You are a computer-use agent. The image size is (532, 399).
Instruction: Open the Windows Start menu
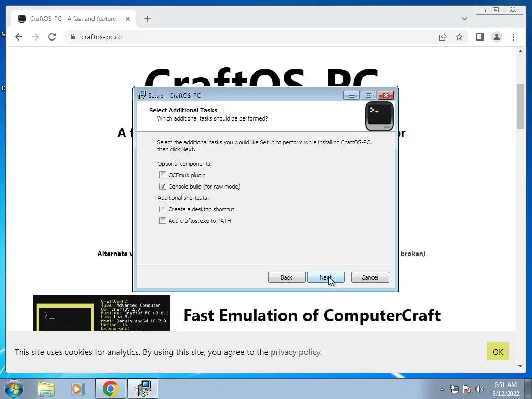[14, 389]
